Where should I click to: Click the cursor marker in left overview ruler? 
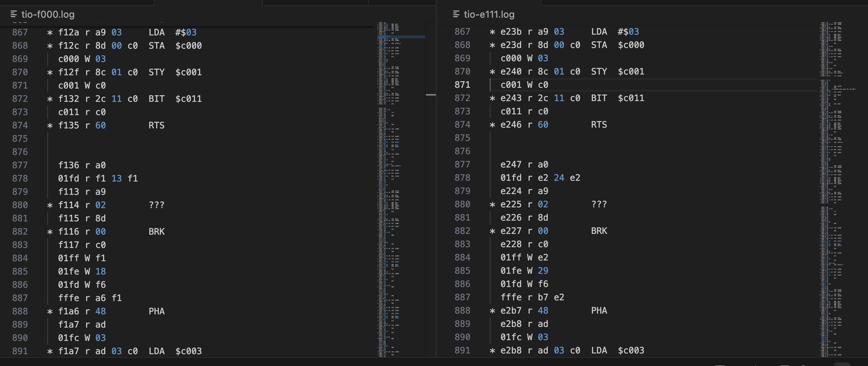pos(431,95)
